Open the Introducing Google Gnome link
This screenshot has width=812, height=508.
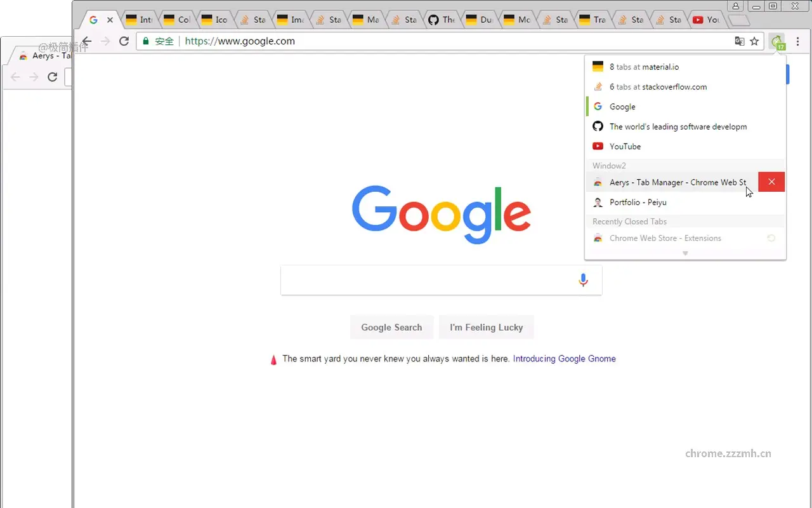(564, 359)
